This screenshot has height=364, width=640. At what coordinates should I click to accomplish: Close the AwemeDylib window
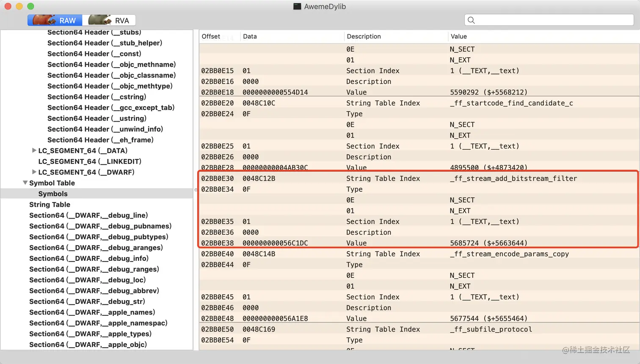tap(8, 6)
